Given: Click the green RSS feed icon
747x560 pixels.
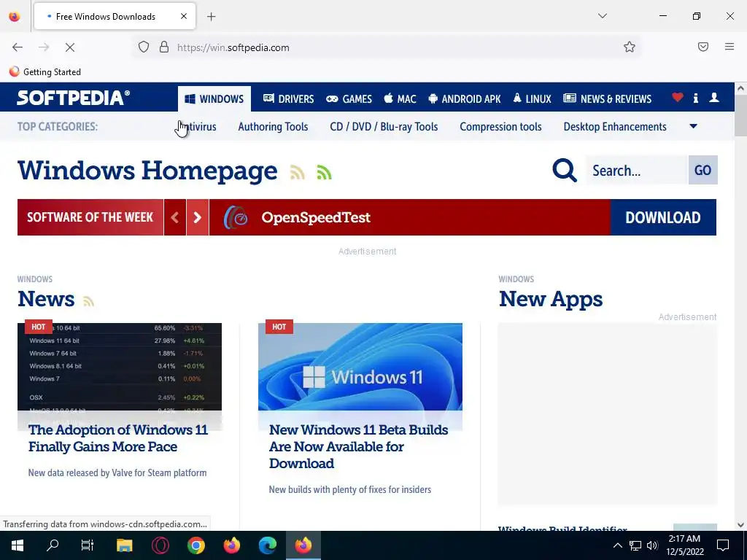Looking at the screenshot, I should point(324,172).
